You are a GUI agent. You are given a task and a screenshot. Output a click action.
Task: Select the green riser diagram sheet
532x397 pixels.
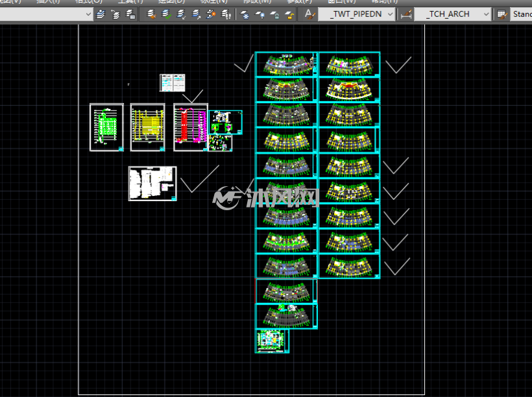(106, 127)
